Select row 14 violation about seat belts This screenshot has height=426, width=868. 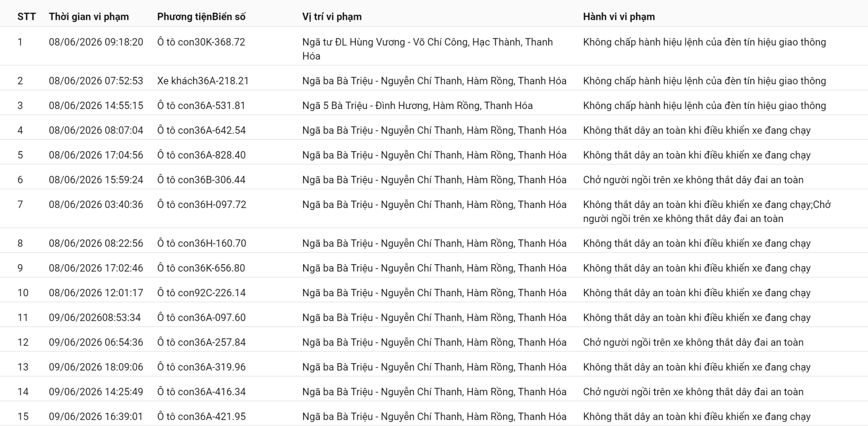693,392
